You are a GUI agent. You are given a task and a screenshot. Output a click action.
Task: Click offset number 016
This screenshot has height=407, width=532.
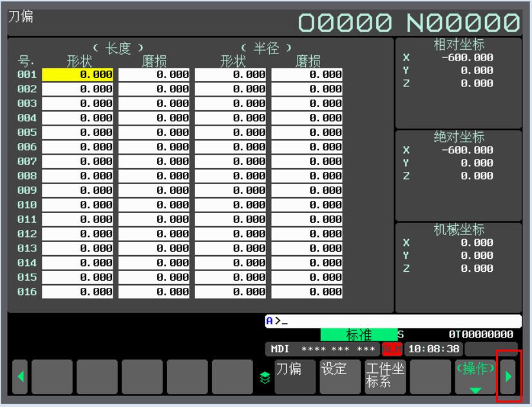click(27, 292)
